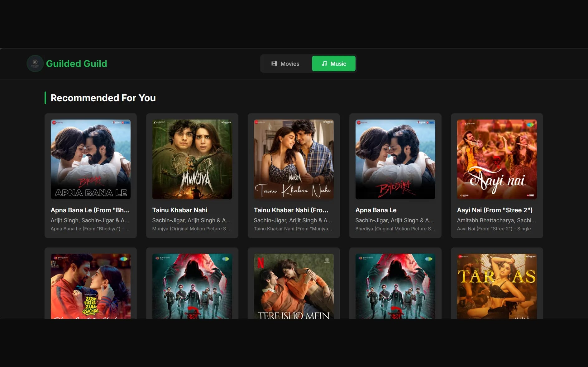Click the music note icon in Music tab
Image resolution: width=588 pixels, height=367 pixels.
click(x=324, y=64)
